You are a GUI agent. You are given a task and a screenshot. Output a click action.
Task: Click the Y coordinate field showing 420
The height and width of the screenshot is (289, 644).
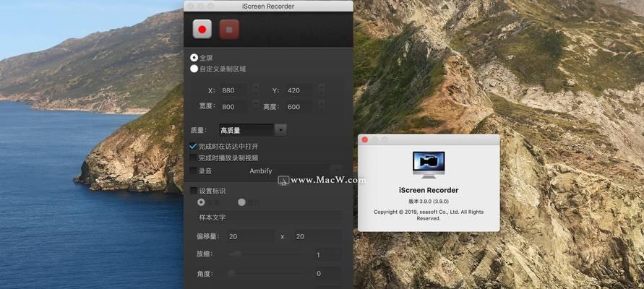pyautogui.click(x=300, y=90)
